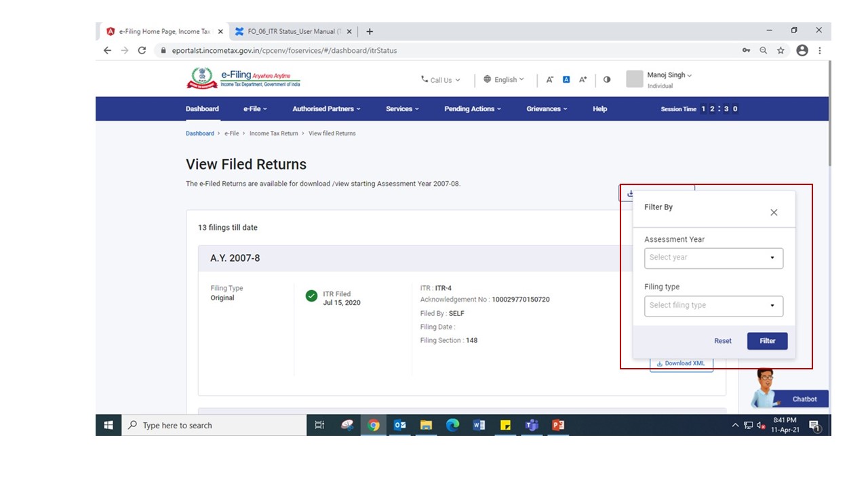Reload the page using browser refresh icon
The width and height of the screenshot is (868, 488).
[x=142, y=50]
